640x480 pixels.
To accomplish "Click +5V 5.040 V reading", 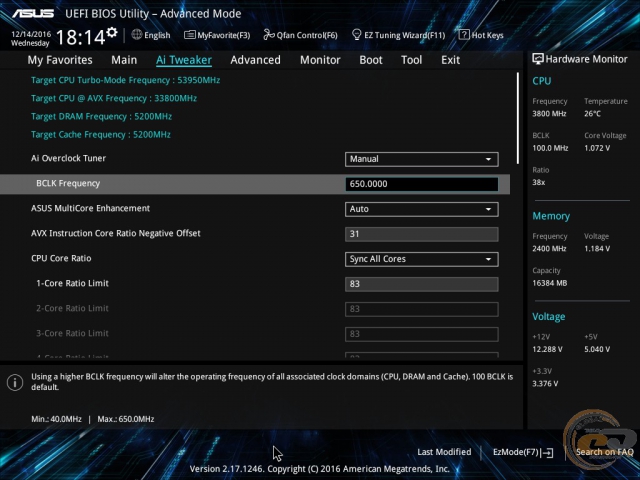I will tap(597, 349).
